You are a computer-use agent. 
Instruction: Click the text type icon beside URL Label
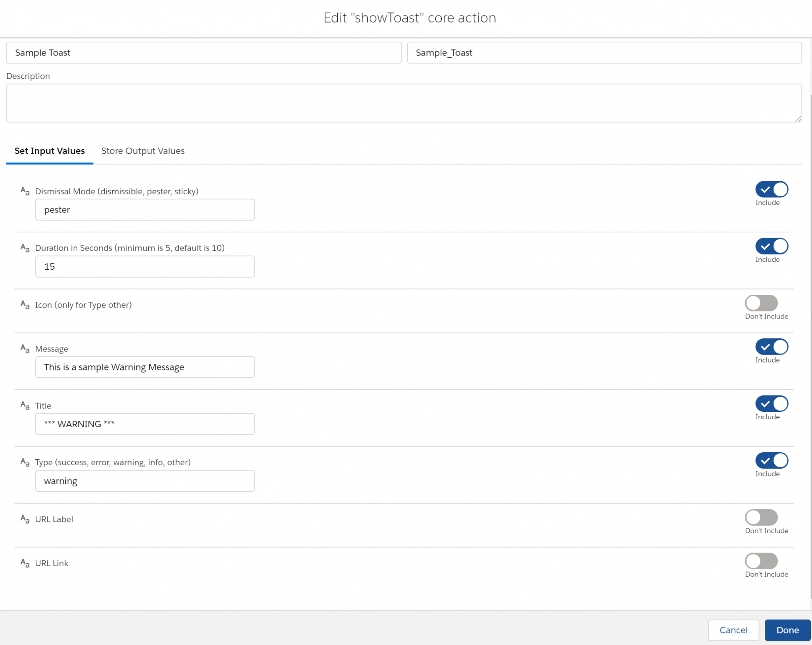click(x=25, y=519)
